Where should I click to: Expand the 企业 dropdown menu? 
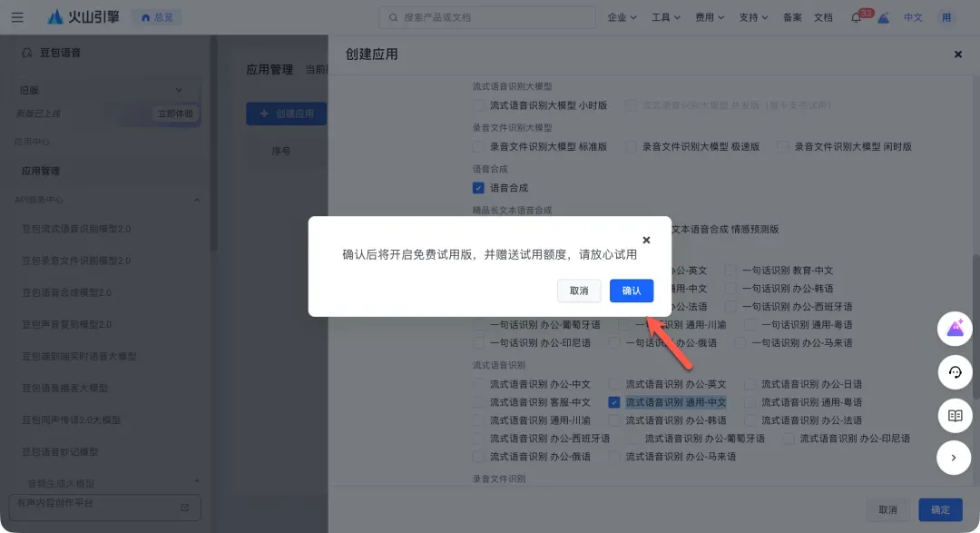(622, 17)
